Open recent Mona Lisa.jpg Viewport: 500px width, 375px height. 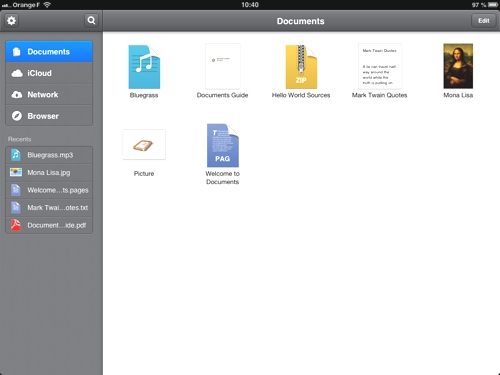tap(49, 173)
